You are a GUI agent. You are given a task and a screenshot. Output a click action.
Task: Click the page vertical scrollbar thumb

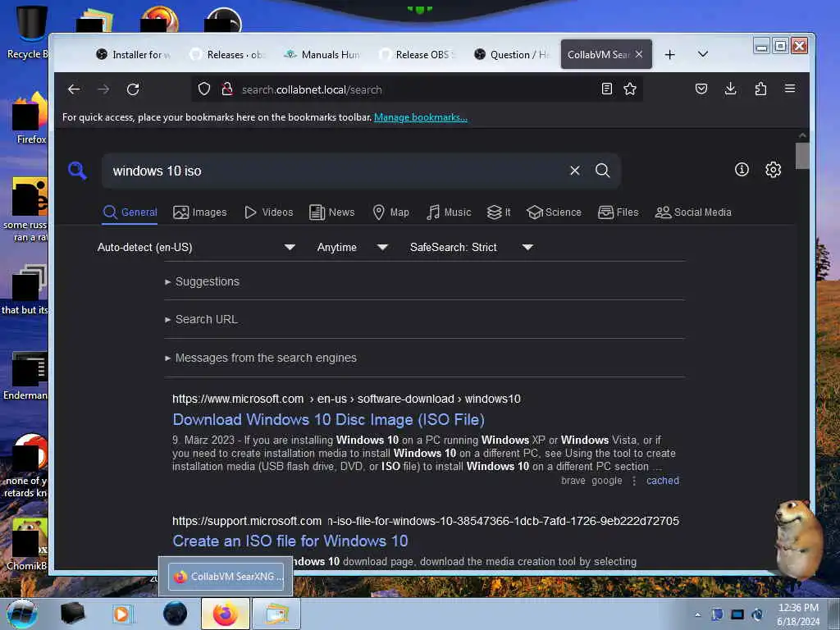point(802,156)
